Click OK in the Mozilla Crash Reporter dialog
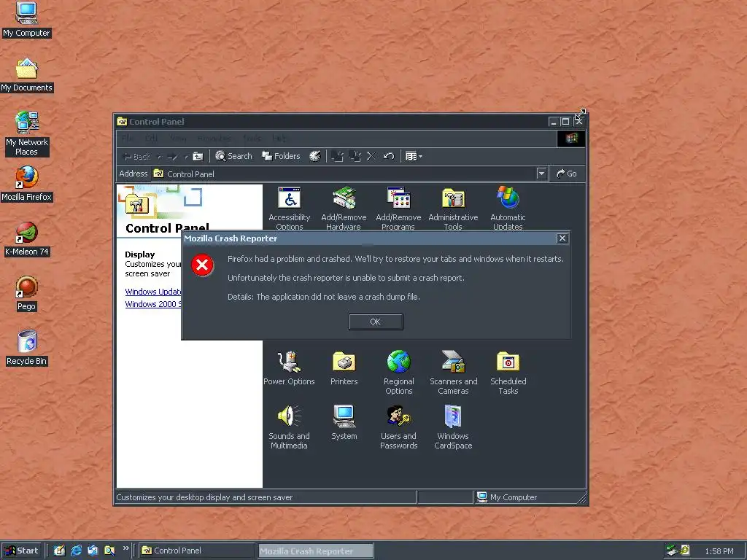747x560 pixels. 376,322
